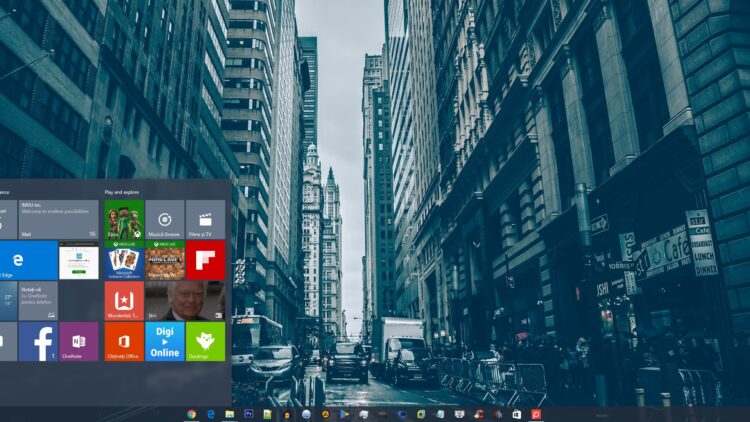Open File Explorer from the taskbar
This screenshot has width=750, height=422.
tap(230, 414)
